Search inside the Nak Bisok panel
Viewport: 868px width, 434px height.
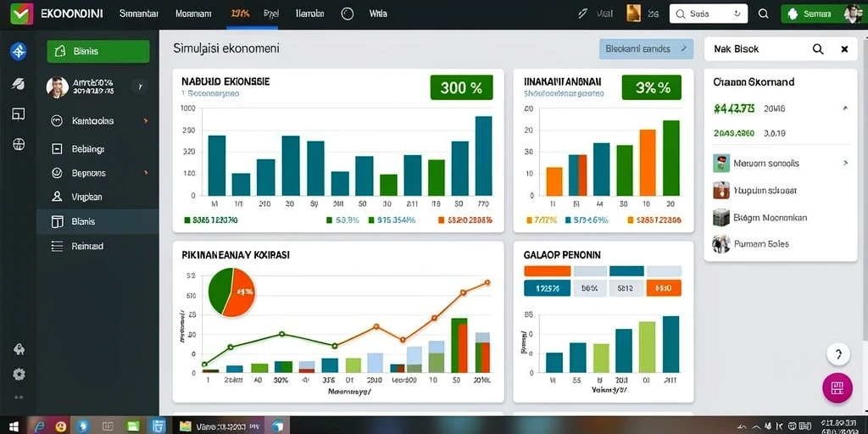tap(818, 49)
